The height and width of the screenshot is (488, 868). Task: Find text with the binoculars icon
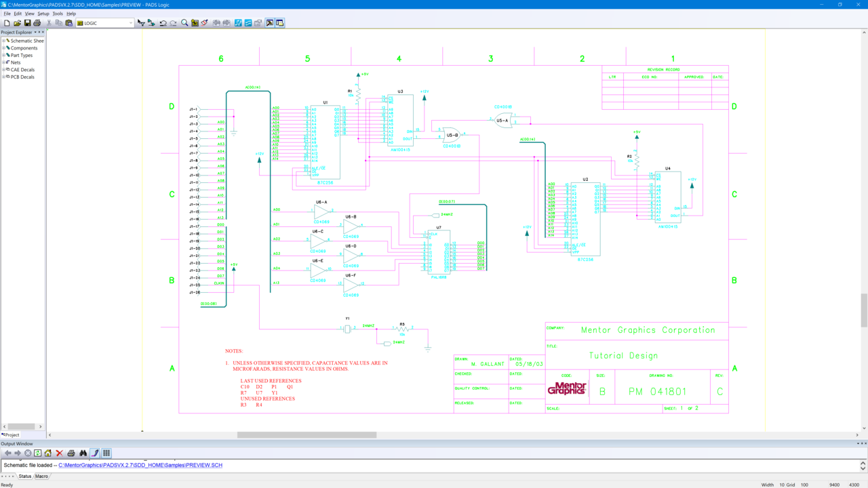pyautogui.click(x=83, y=453)
